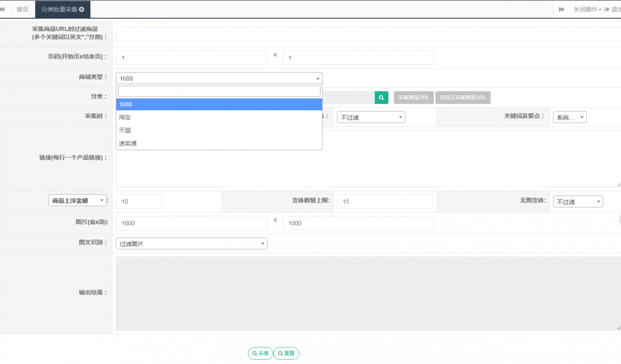This screenshot has height=364, width=621.
Task: Open the 关闭操作 dropdown menu
Action: coord(587,10)
